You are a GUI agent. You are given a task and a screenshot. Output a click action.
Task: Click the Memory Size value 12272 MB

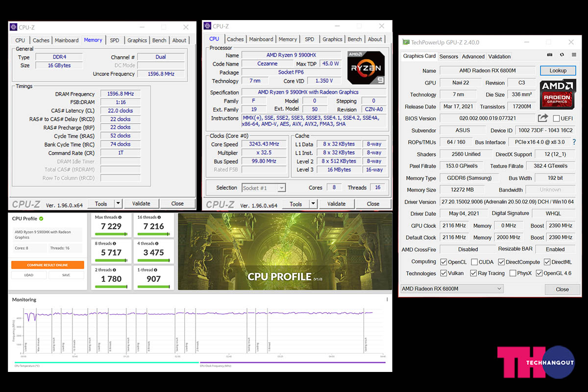tap(461, 190)
